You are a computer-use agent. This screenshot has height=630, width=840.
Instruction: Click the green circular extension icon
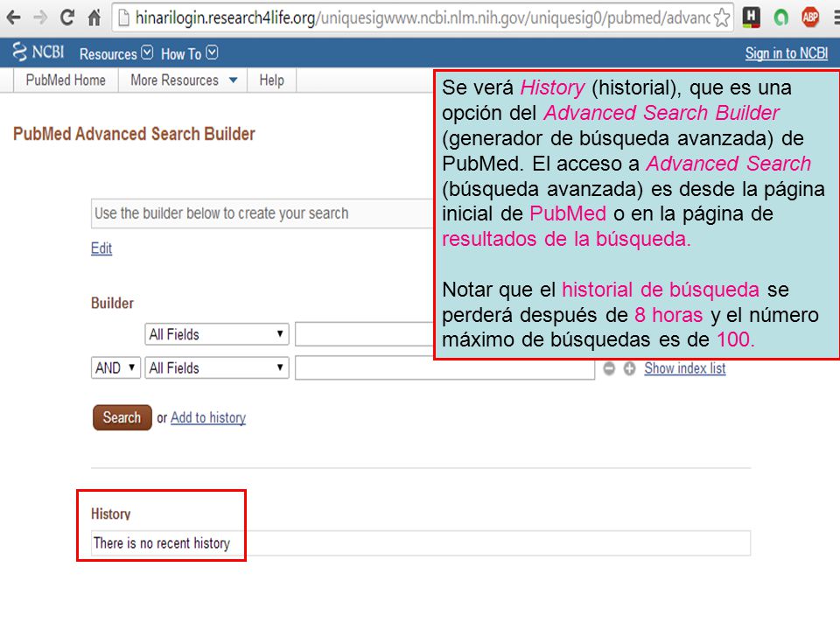pos(781,17)
